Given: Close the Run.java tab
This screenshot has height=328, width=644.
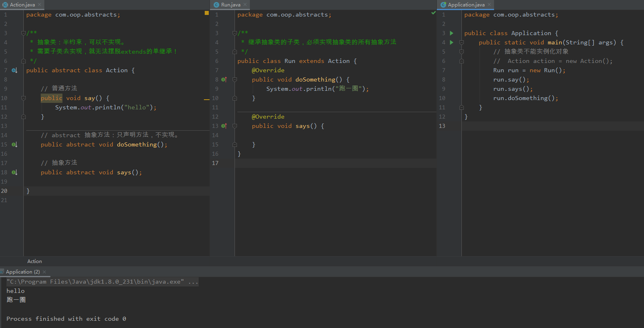Looking at the screenshot, I should pyautogui.click(x=245, y=5).
